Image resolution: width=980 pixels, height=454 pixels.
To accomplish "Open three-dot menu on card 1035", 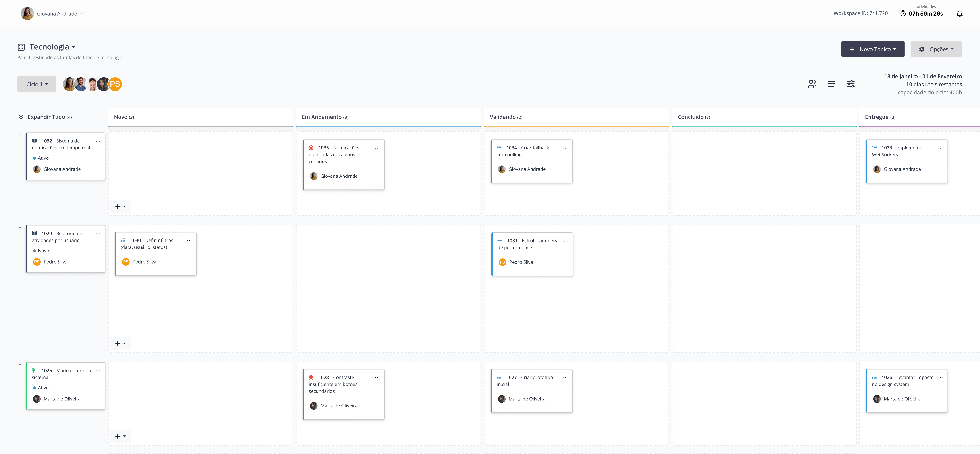I will pyautogui.click(x=377, y=148).
